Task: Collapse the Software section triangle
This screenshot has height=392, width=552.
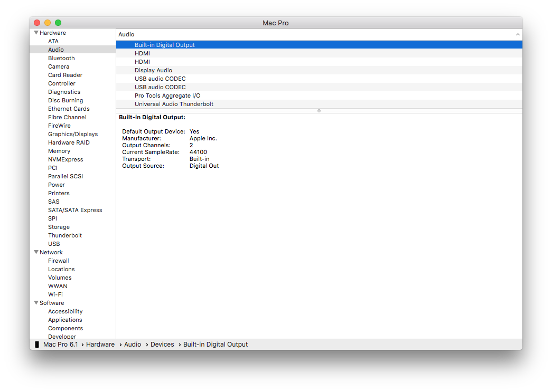Action: 36,303
